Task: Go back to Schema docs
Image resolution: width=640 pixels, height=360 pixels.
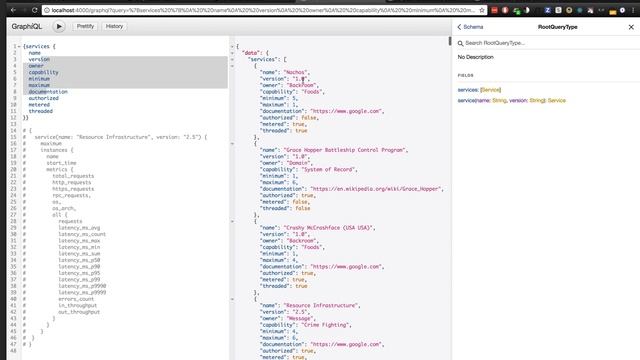Action: click(473, 27)
